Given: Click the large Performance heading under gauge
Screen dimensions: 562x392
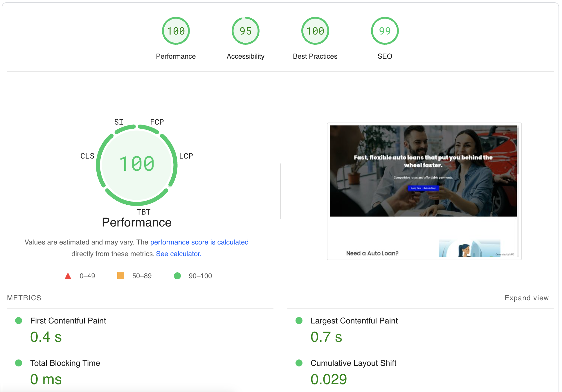Looking at the screenshot, I should (x=137, y=222).
